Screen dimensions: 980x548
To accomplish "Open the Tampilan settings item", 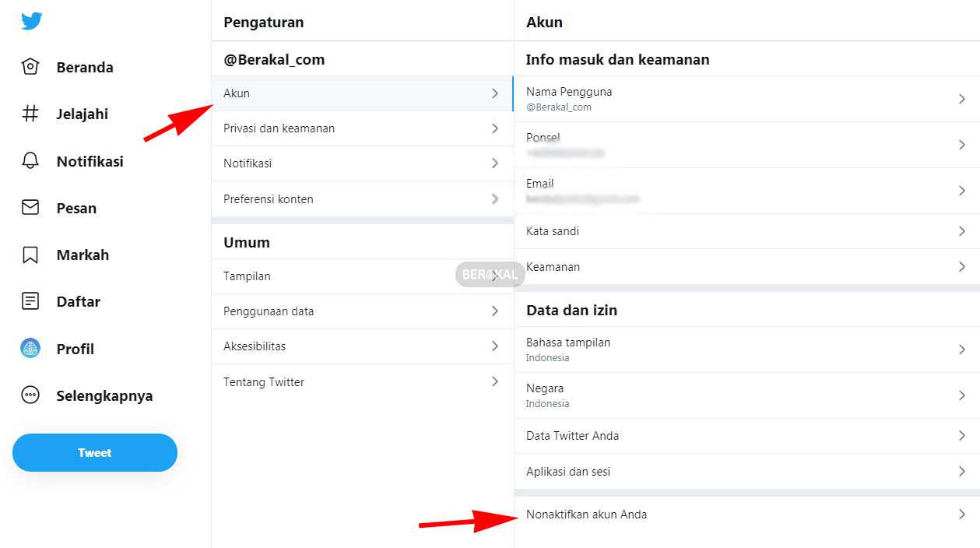I will pyautogui.click(x=362, y=276).
